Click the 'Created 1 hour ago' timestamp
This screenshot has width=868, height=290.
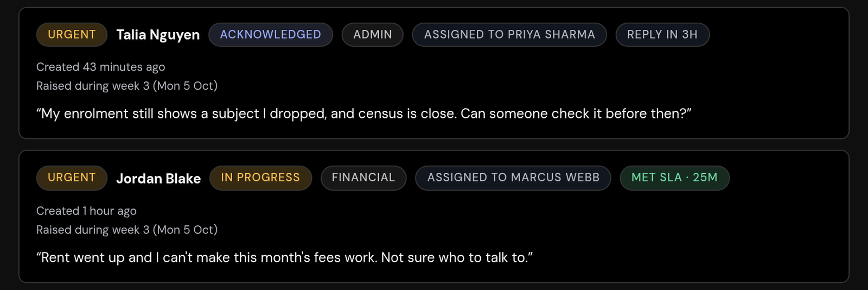tap(86, 211)
